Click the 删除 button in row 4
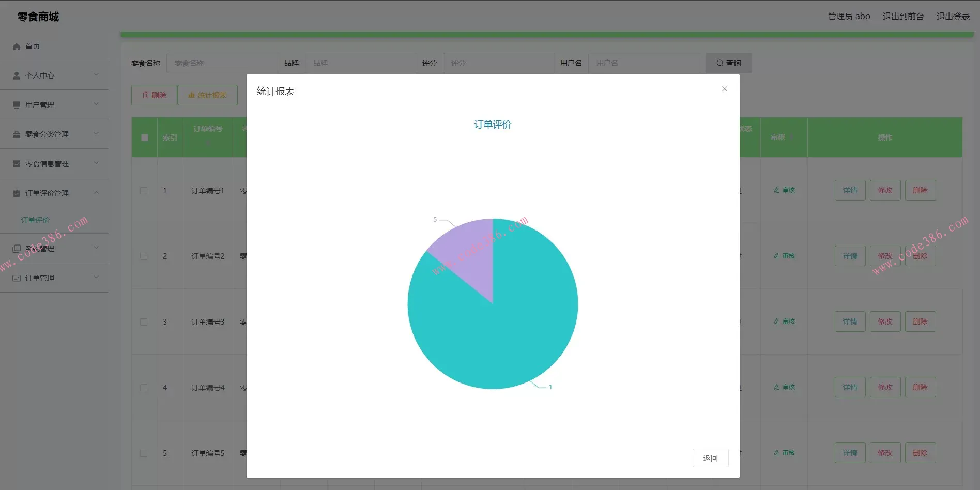The height and width of the screenshot is (490, 980). (920, 387)
